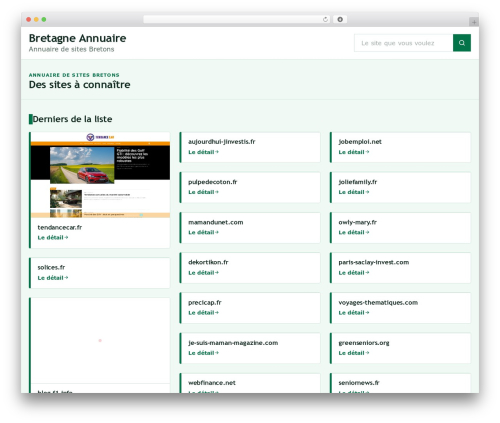Open mamandunet.com title

pyautogui.click(x=216, y=222)
